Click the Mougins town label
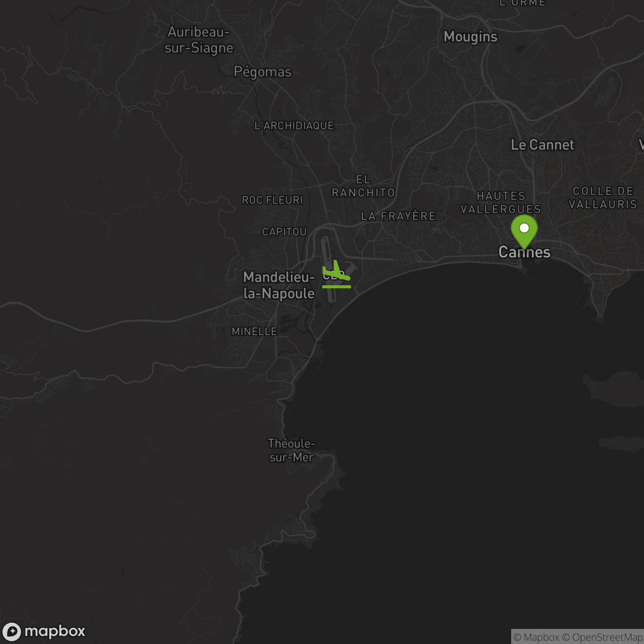The width and height of the screenshot is (644, 644). (x=470, y=37)
